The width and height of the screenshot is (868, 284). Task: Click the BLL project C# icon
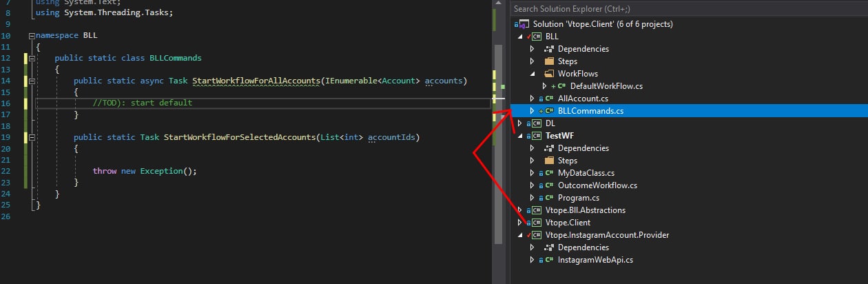[537, 37]
